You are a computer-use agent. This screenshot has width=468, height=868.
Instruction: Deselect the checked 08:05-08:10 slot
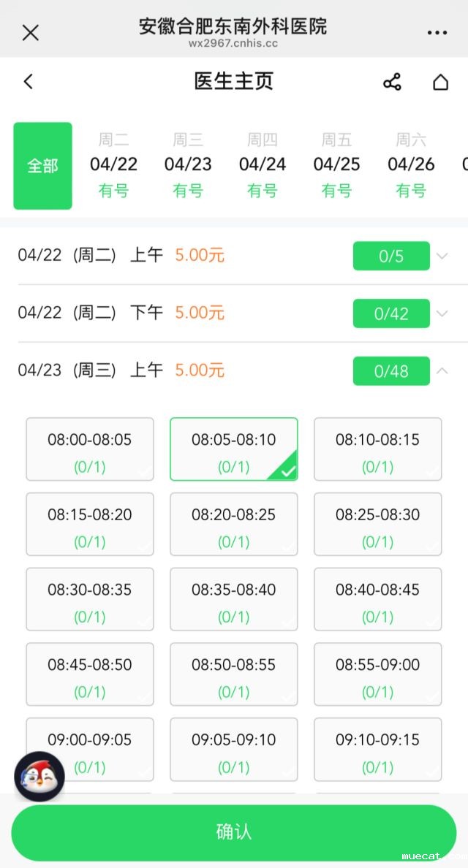pyautogui.click(x=234, y=449)
